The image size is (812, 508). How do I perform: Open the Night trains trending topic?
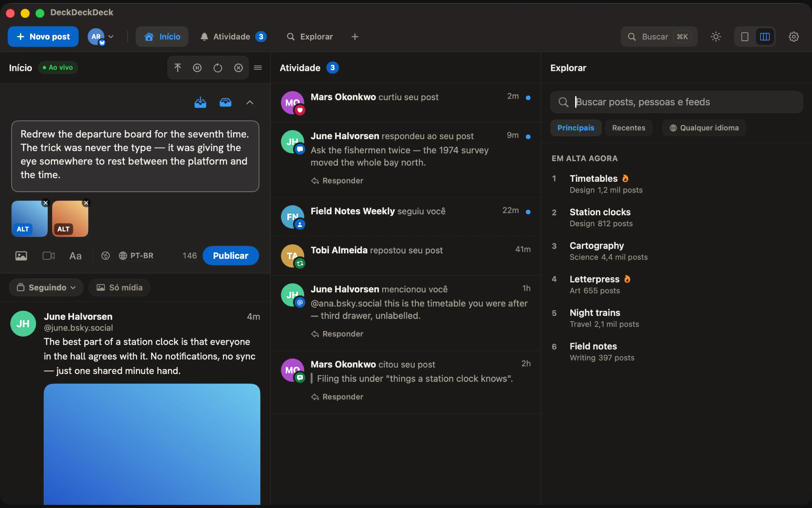pos(676,319)
